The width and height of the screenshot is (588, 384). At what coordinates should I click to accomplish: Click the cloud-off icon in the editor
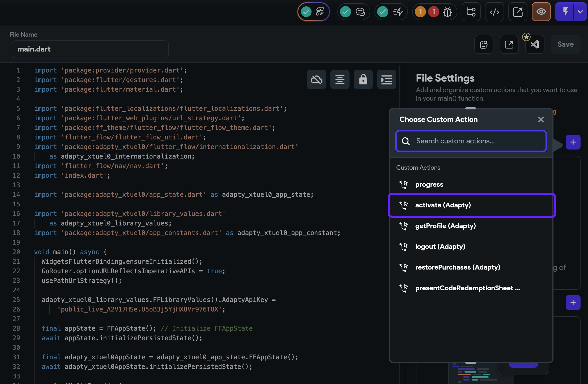(317, 79)
